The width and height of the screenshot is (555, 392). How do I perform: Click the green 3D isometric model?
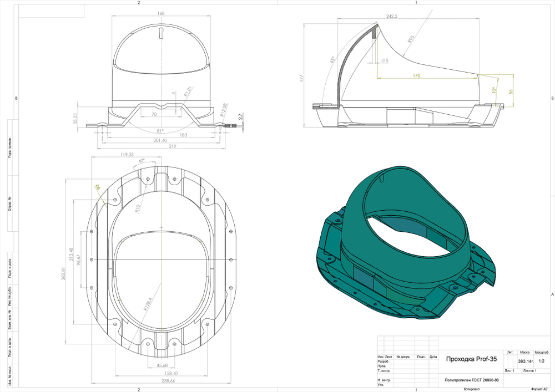405,250
